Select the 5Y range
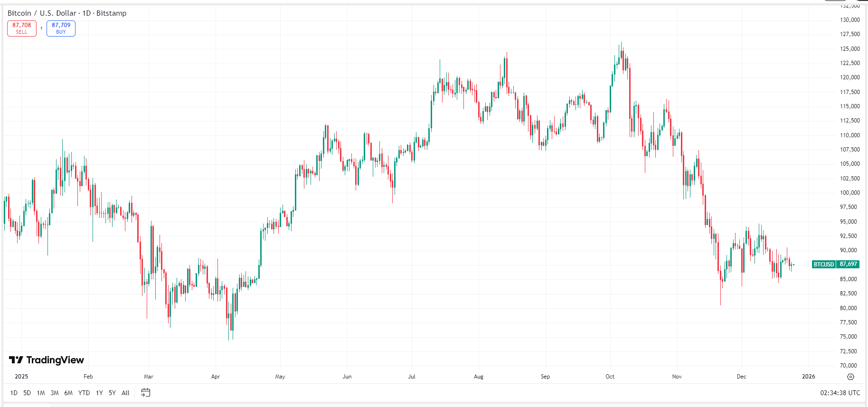This screenshot has width=868, height=407. coord(112,393)
